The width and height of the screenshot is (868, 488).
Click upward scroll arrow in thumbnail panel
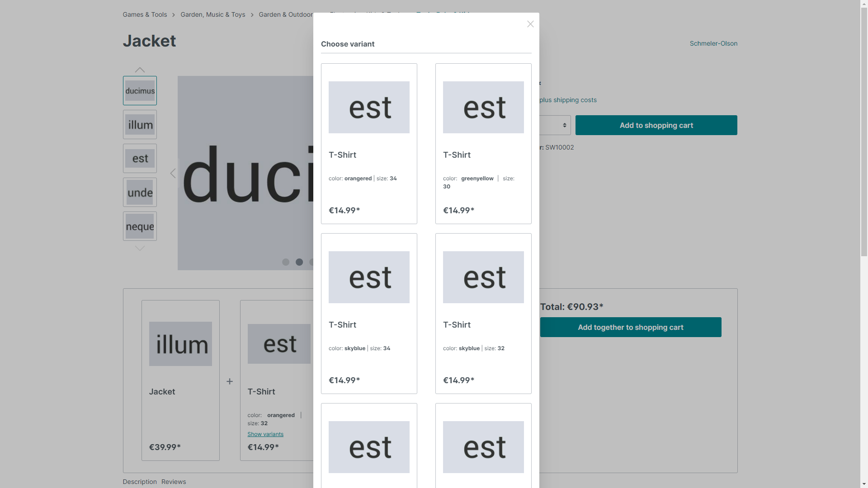point(140,69)
